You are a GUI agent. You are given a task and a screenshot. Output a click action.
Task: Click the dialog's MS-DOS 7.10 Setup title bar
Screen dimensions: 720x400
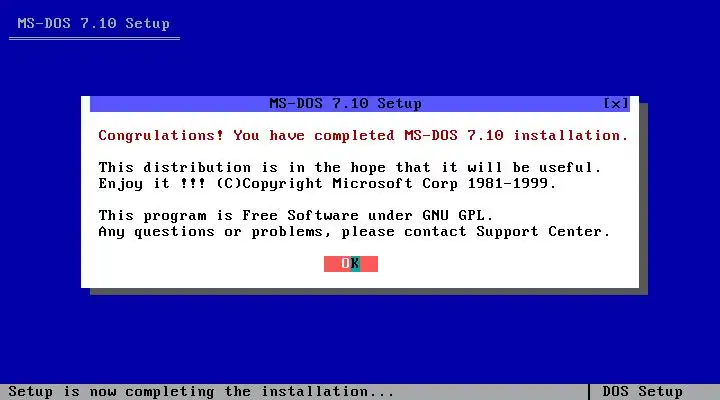click(360, 104)
